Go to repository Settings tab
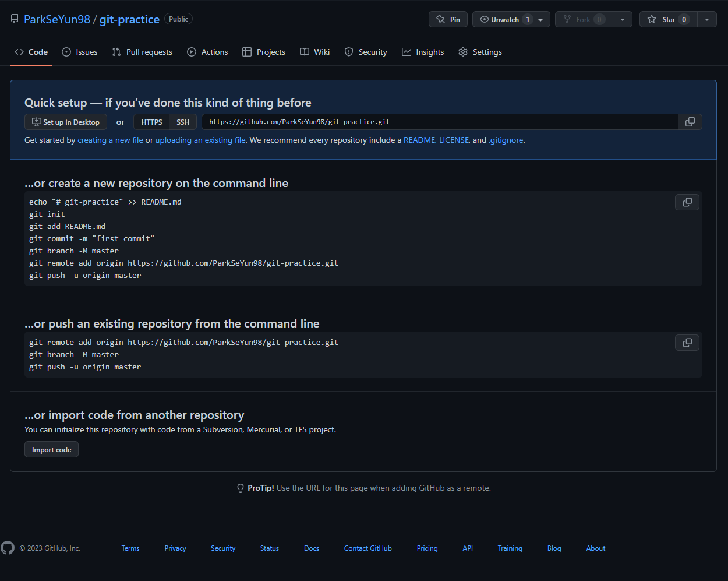 point(480,52)
